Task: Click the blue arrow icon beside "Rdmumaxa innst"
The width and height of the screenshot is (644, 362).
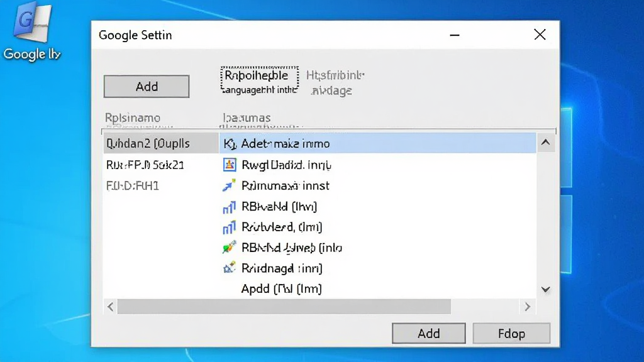Action: pyautogui.click(x=229, y=185)
